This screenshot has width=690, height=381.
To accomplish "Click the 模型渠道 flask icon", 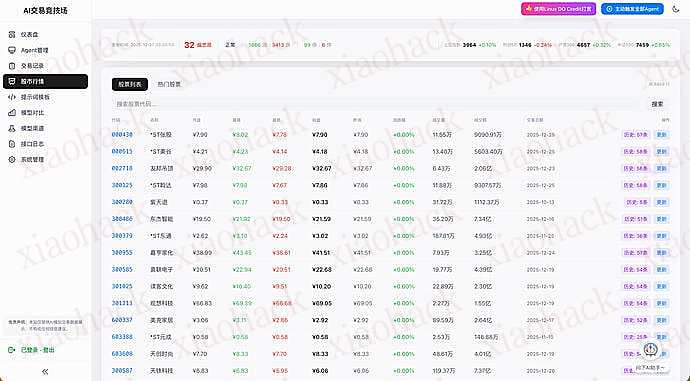I will 12,128.
